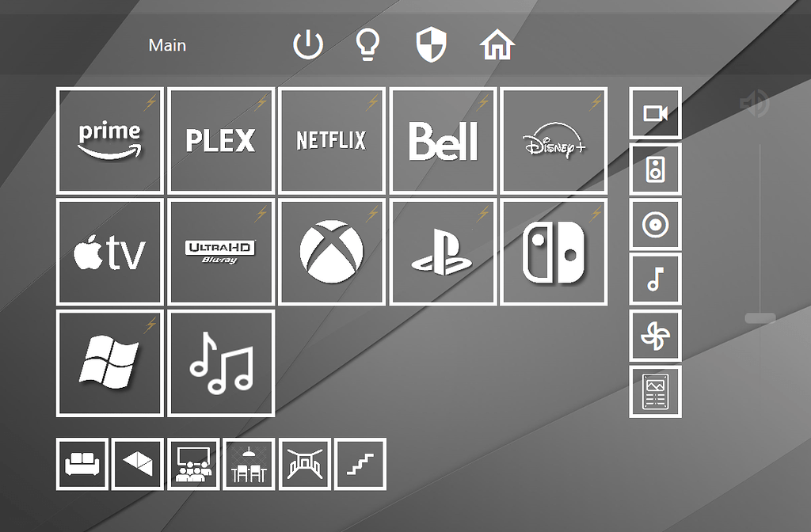Open Amazon Prime Video
The width and height of the screenshot is (811, 532).
click(x=109, y=139)
